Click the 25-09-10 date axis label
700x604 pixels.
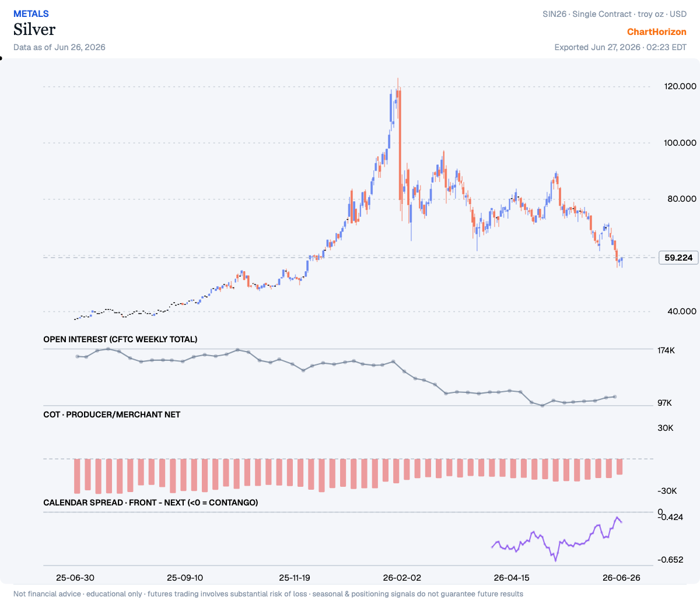point(185,578)
